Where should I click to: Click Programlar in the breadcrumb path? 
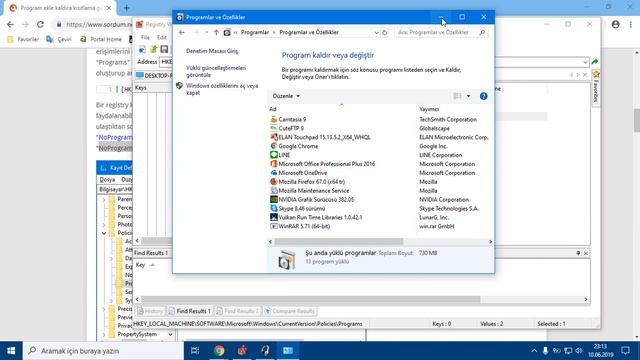[x=255, y=32]
